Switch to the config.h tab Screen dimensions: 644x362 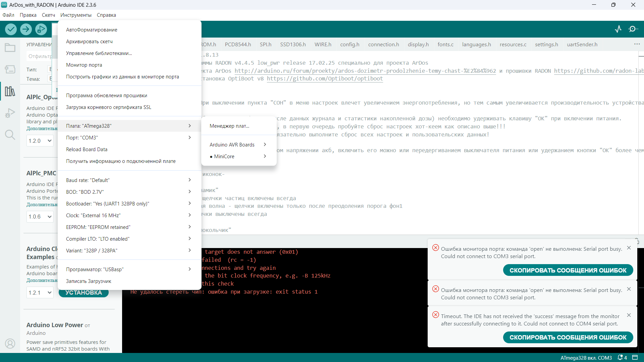point(350,45)
